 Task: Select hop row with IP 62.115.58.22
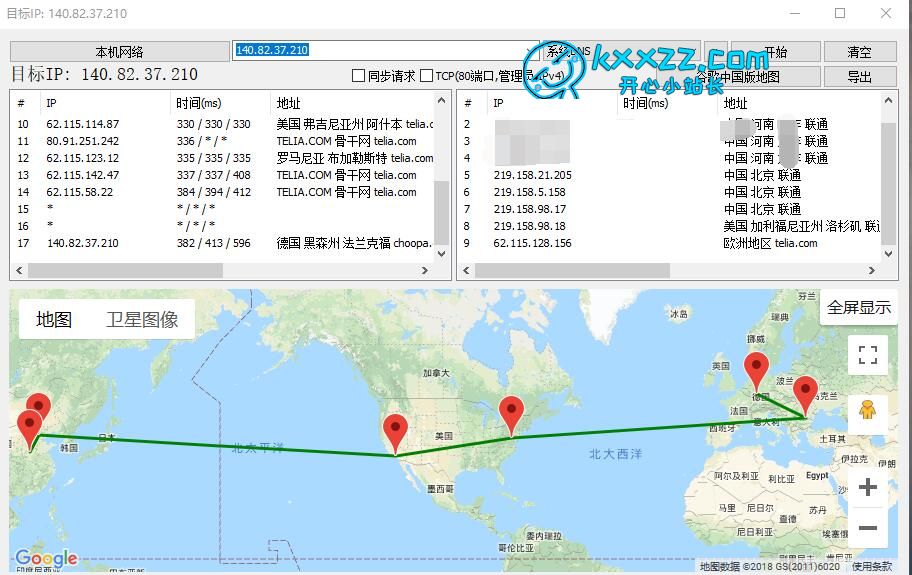[224, 192]
